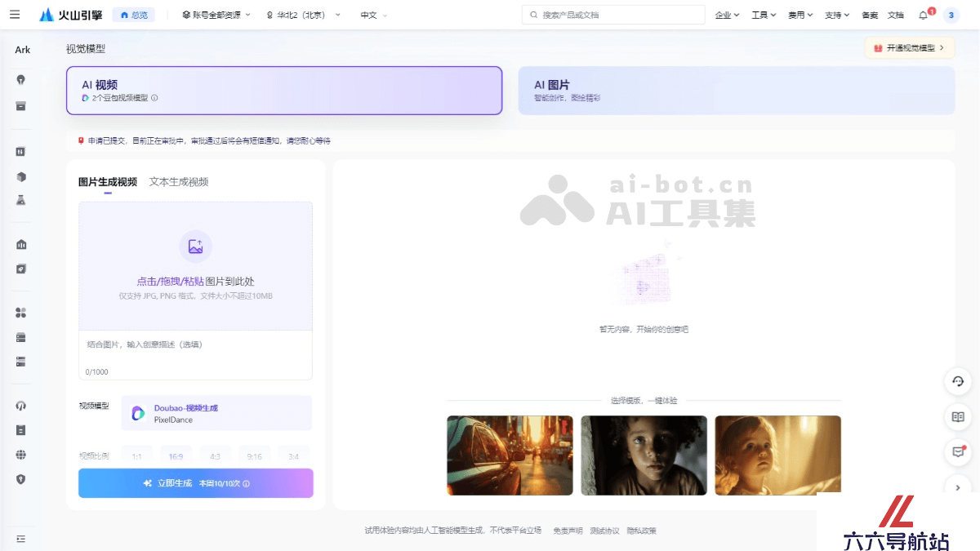Click the square panel icon below first sidebar divider

(21, 151)
